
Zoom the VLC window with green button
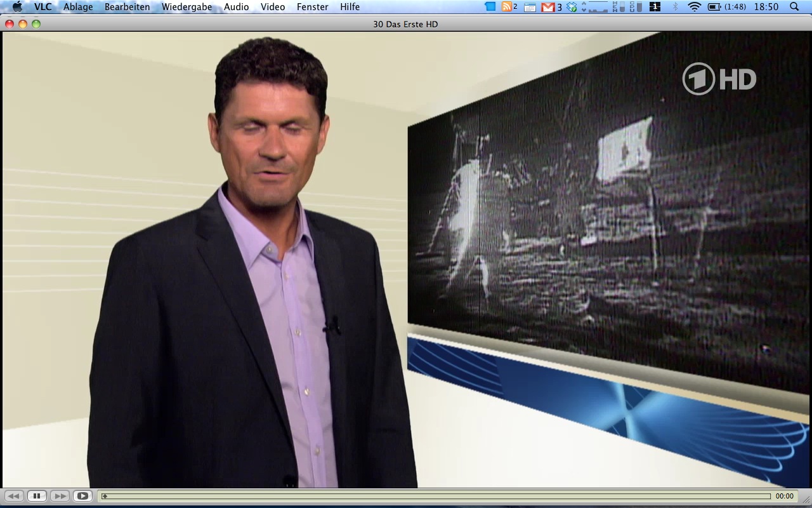(36, 24)
